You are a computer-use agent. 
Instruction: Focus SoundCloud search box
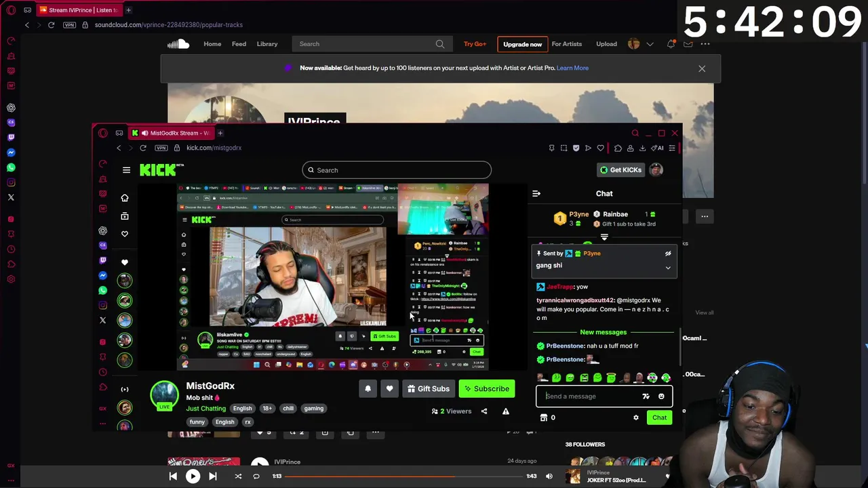point(372,44)
